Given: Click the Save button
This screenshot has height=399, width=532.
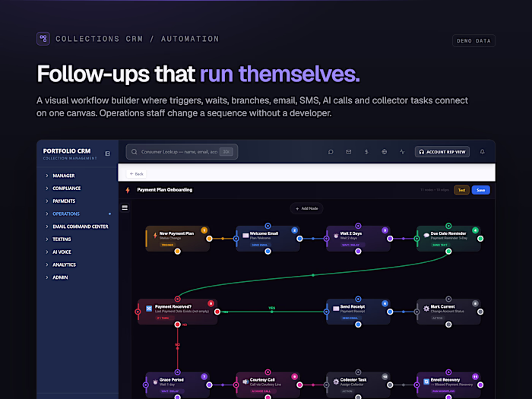Looking at the screenshot, I should click(481, 190).
